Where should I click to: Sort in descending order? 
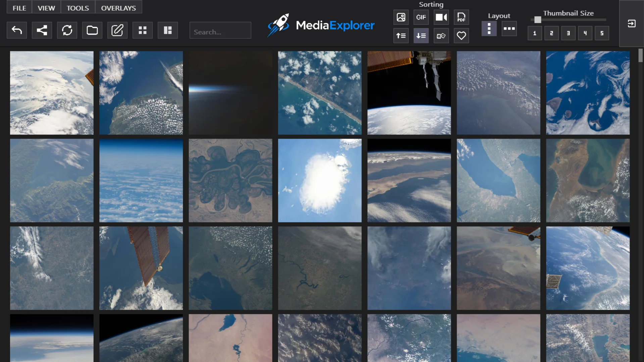click(x=421, y=36)
